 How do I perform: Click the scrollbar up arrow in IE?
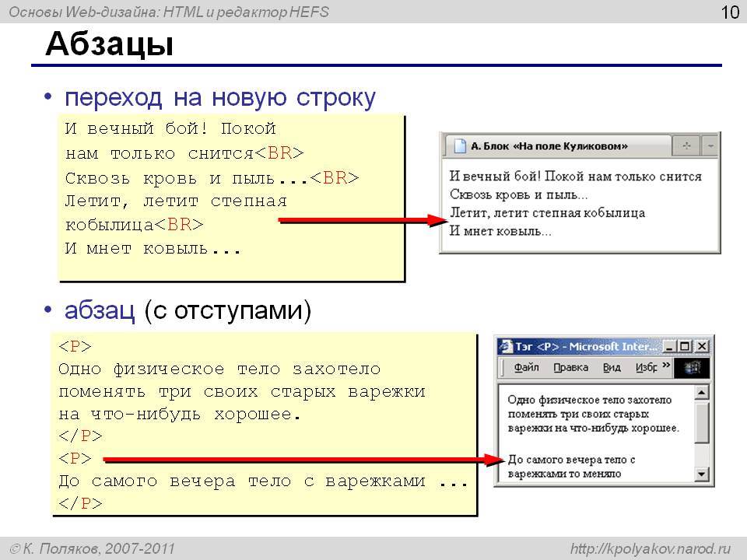click(x=701, y=392)
